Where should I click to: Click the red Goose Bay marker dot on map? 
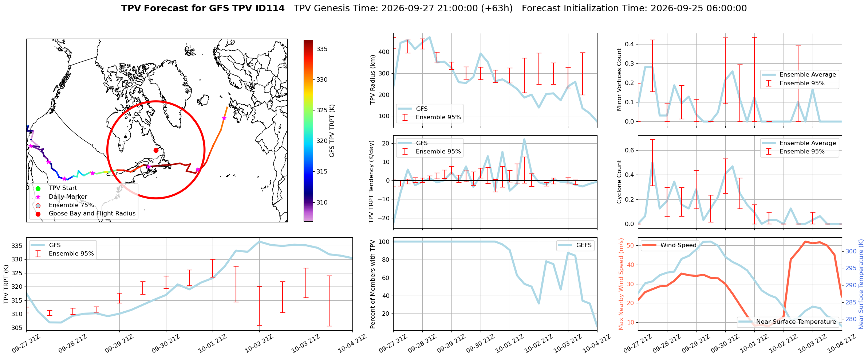tap(156, 150)
